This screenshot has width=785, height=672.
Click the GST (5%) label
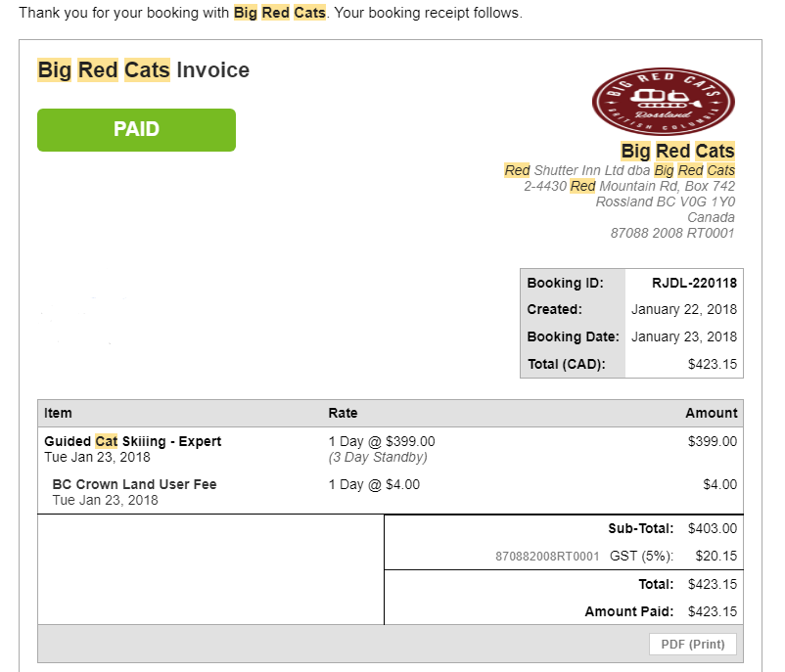641,557
